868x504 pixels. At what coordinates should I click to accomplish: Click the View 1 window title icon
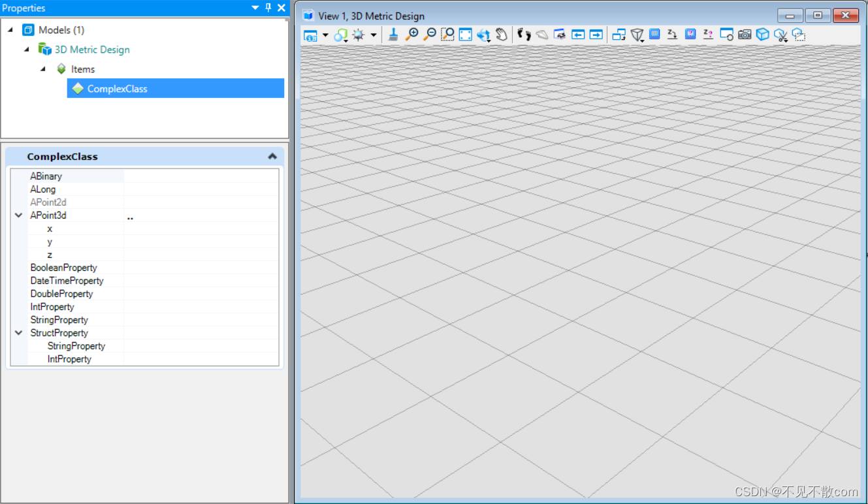coord(308,16)
